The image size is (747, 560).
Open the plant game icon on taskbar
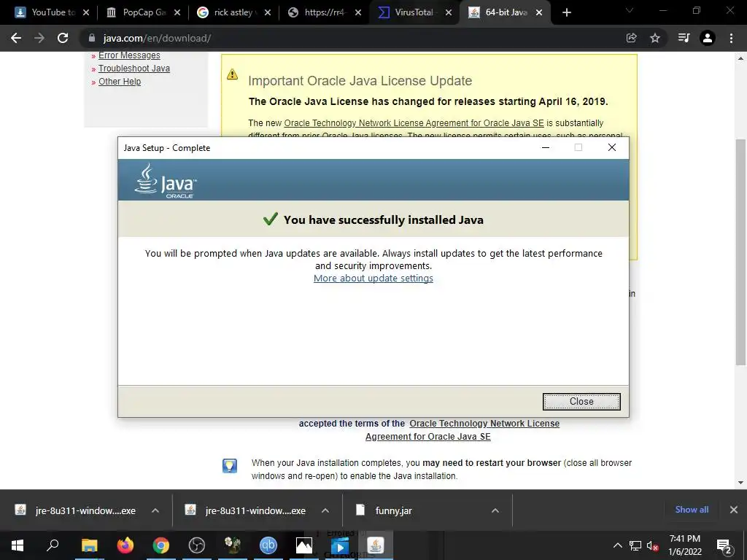[x=233, y=545]
